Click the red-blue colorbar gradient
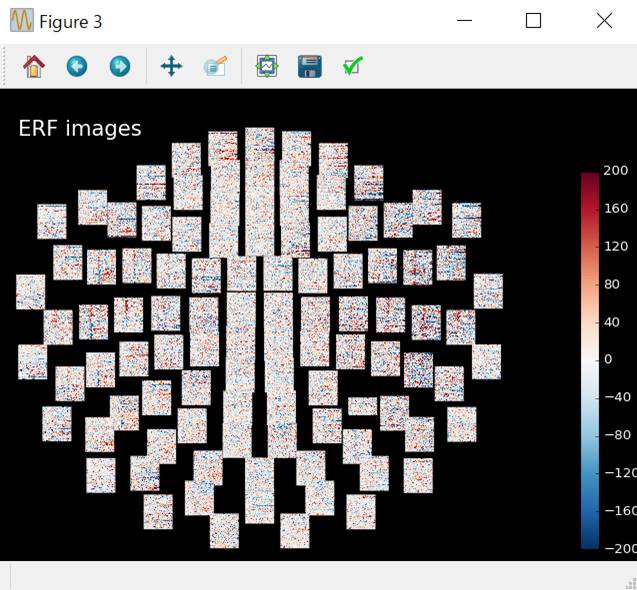637x590 pixels. (x=590, y=360)
